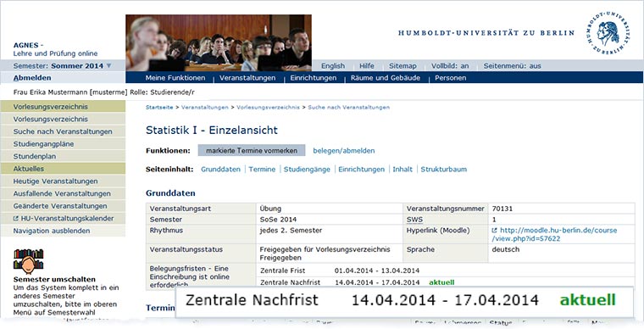Click the Übung table cell
Viewport: 644px width, 329px height.
330,209
